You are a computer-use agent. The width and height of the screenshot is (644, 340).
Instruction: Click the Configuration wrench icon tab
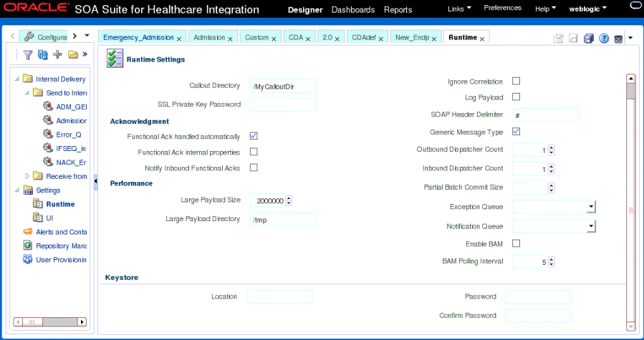click(29, 37)
